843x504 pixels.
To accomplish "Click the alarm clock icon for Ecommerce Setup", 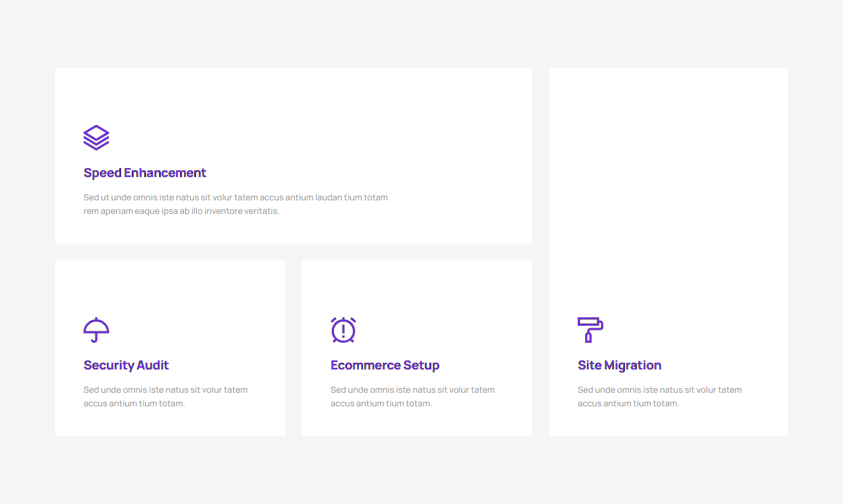I will (x=343, y=330).
